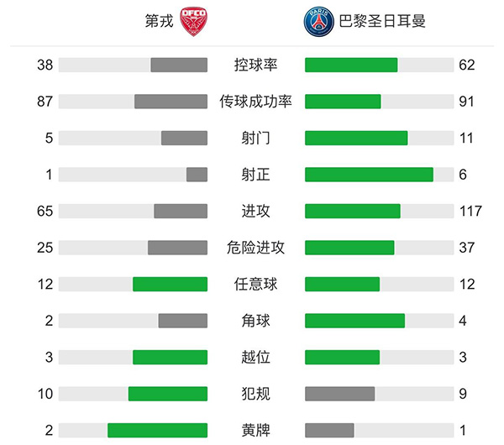Click the 传球成功率 pass accuracy label
This screenshot has height=445, width=504.
coord(256,102)
